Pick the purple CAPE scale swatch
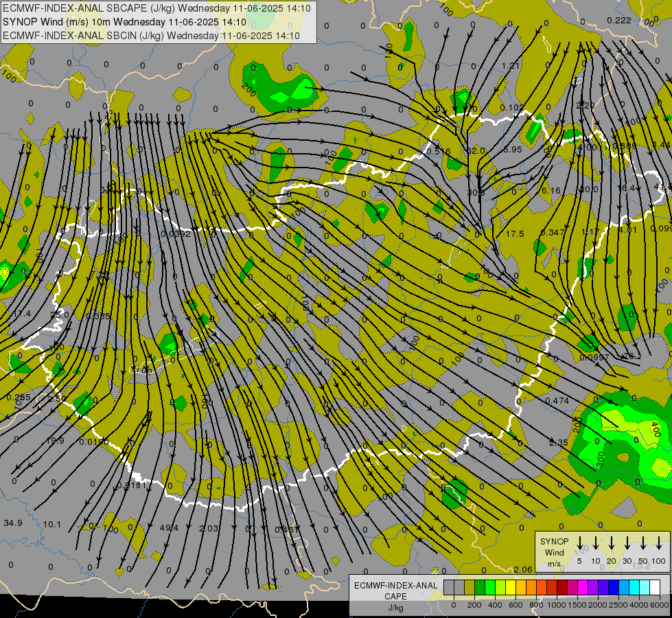The height and width of the screenshot is (618, 672). 592,588
